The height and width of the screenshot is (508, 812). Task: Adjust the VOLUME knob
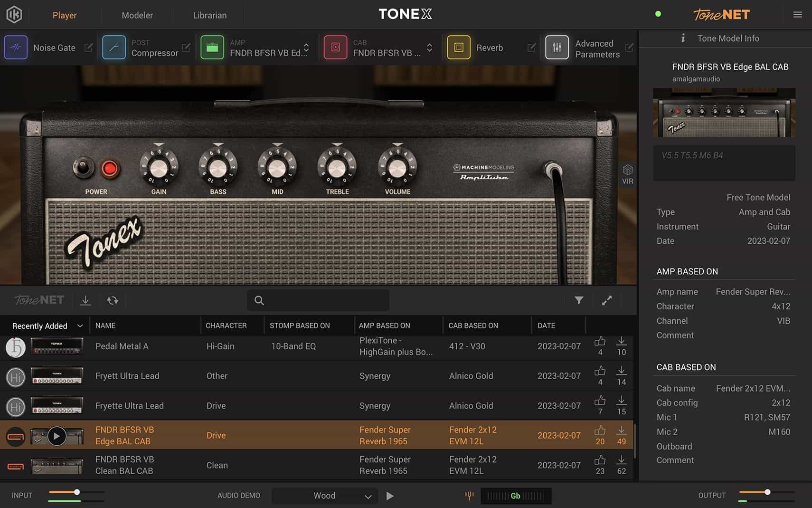click(397, 167)
